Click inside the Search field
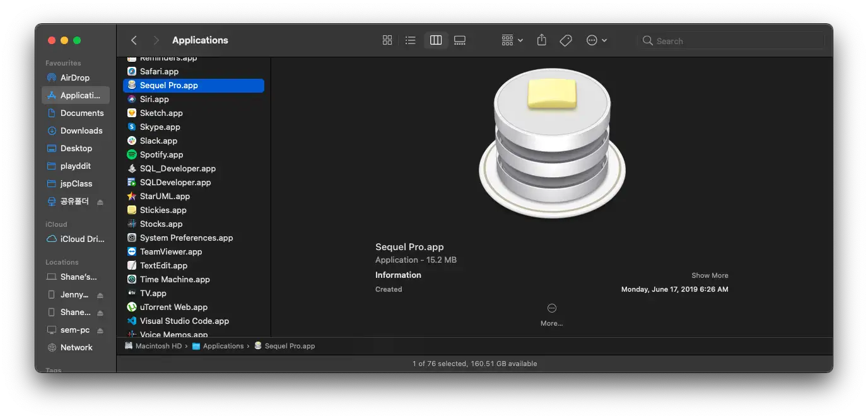 pos(730,41)
